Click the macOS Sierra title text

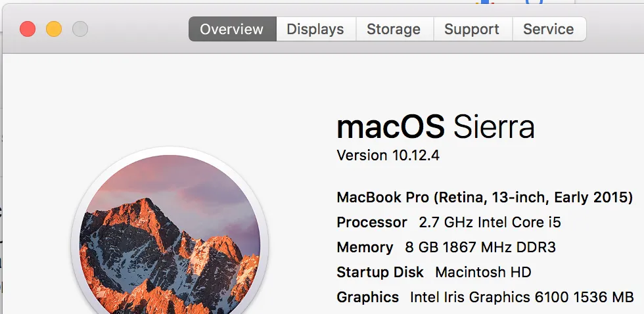click(435, 126)
